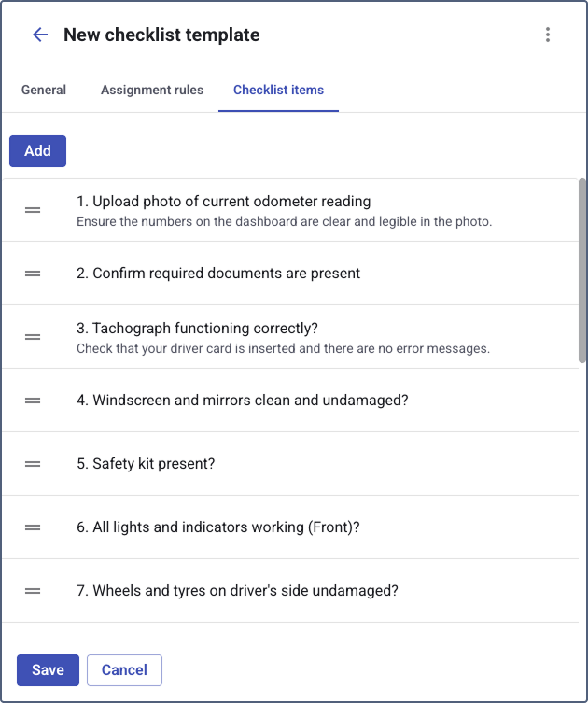Cancel the new checklist template
This screenshot has width=588, height=703.
tap(124, 670)
